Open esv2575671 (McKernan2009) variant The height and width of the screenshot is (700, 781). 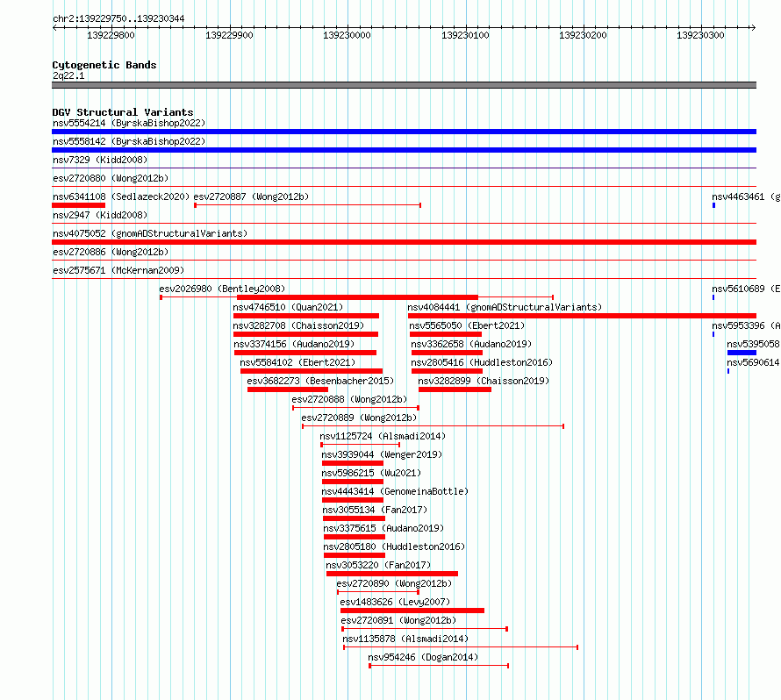coord(118,270)
